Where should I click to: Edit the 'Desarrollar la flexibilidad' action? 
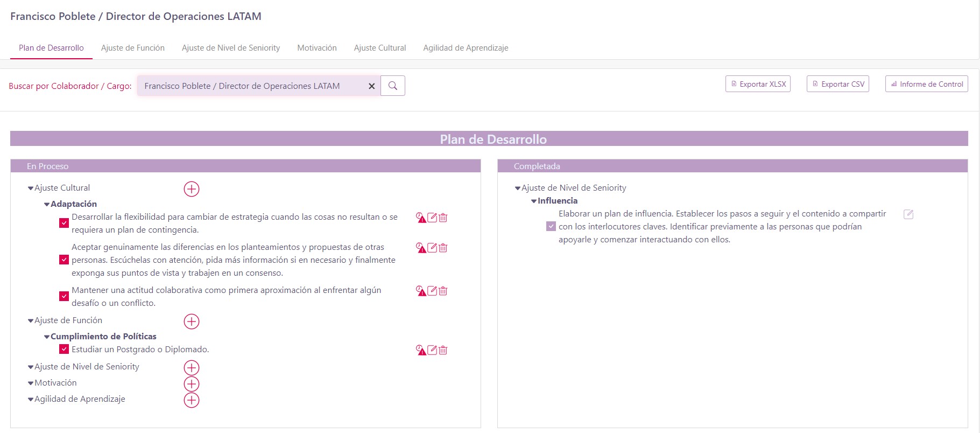[x=432, y=218]
